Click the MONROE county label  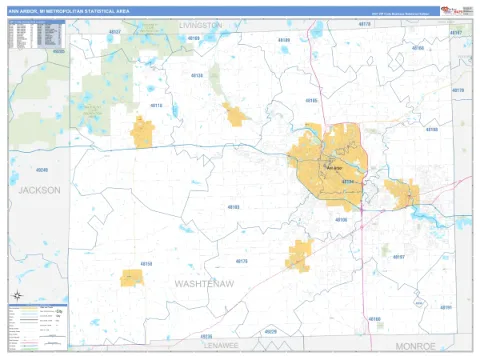pyautogui.click(x=415, y=346)
